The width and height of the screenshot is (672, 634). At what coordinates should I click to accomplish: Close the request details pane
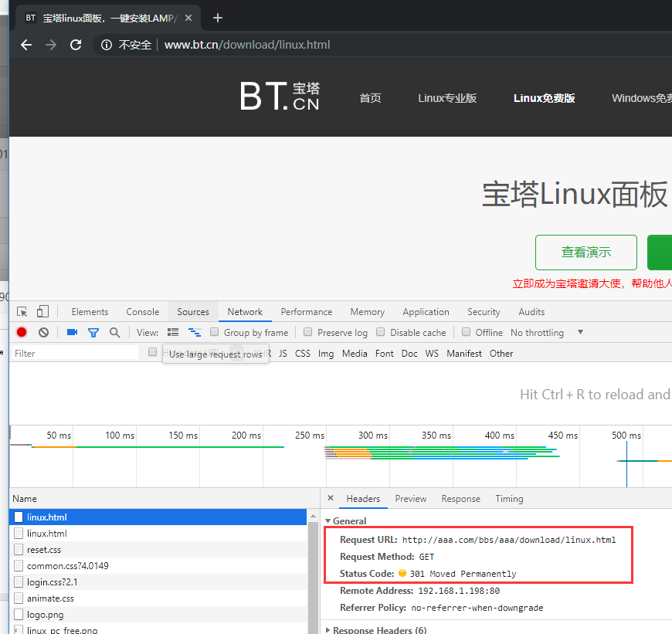click(x=331, y=498)
